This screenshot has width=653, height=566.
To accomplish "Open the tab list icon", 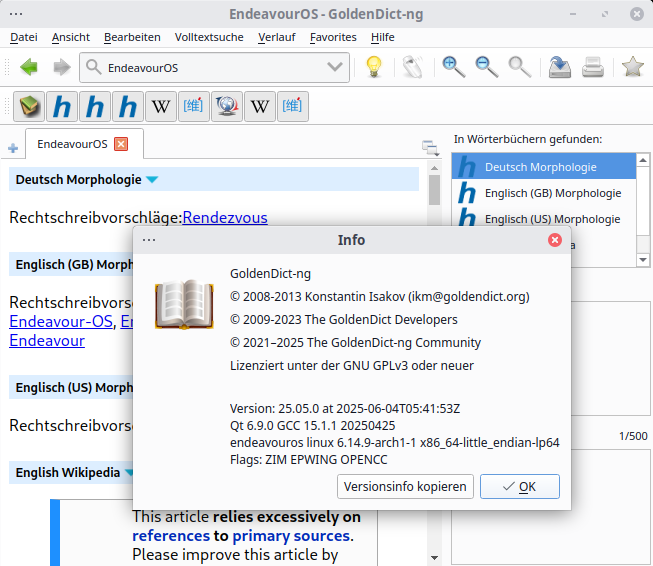I will 430,148.
